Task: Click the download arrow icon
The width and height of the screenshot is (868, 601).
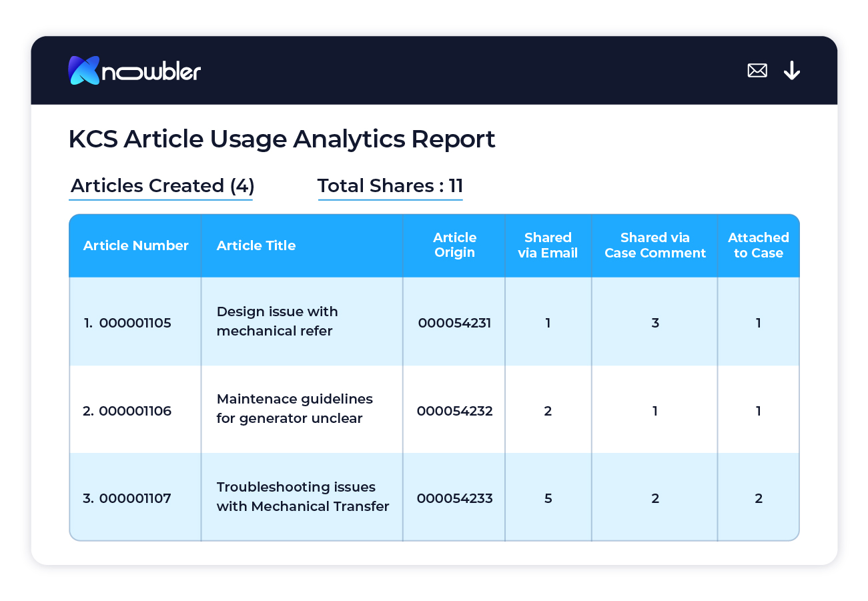Action: pos(792,70)
